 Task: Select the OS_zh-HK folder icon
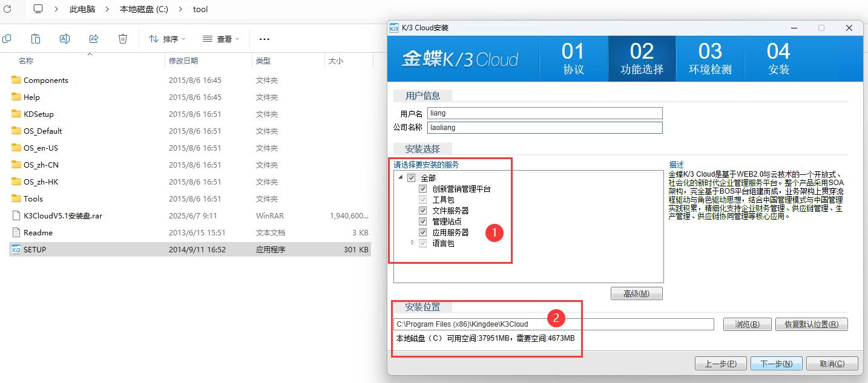coord(16,182)
